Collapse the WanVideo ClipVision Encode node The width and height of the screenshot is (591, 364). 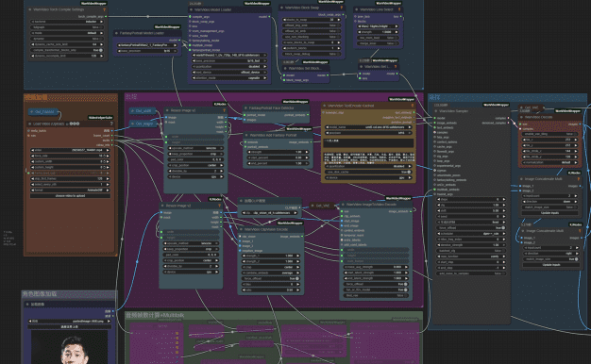(242, 229)
